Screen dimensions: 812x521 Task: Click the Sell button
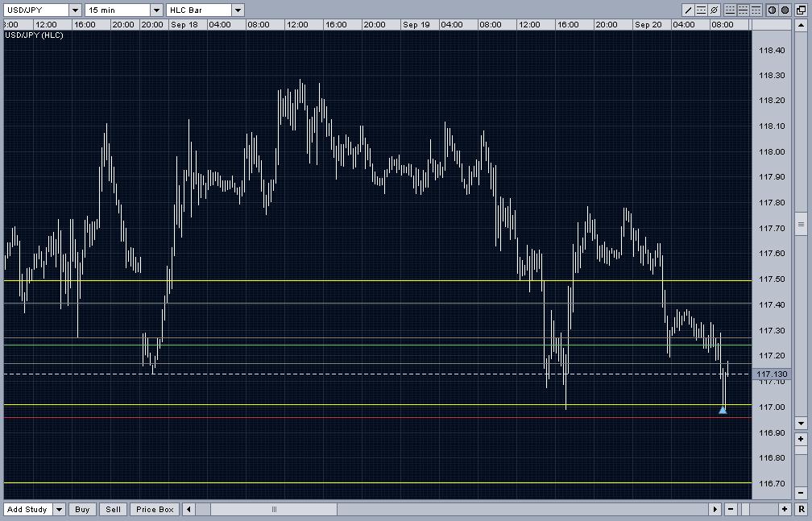click(113, 509)
